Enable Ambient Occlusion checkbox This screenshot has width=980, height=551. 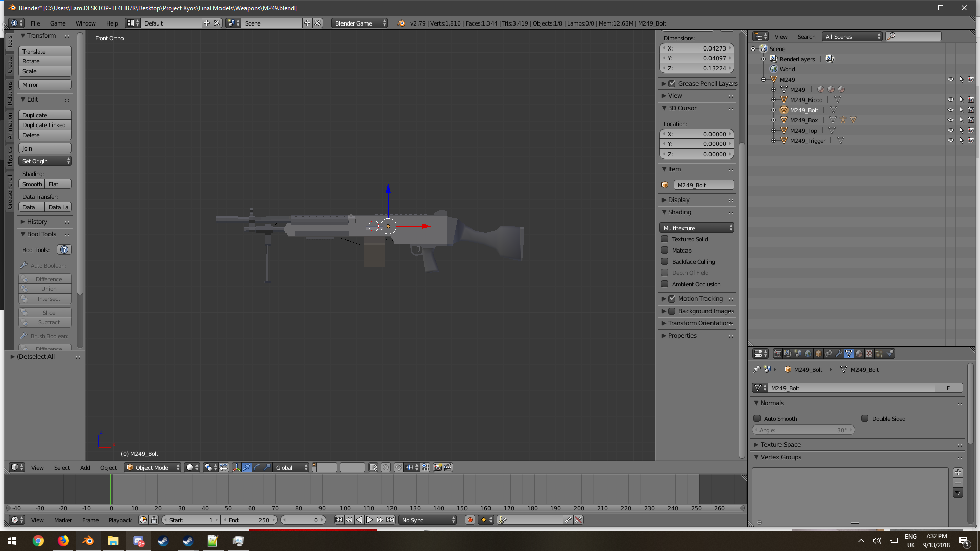[x=665, y=284]
